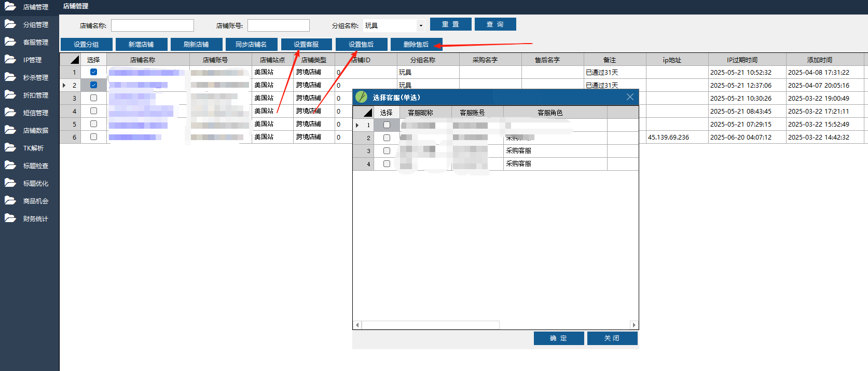This screenshot has width=868, height=371.
Task: Click the folder icon beside 财务统计
Action: pos(10,218)
